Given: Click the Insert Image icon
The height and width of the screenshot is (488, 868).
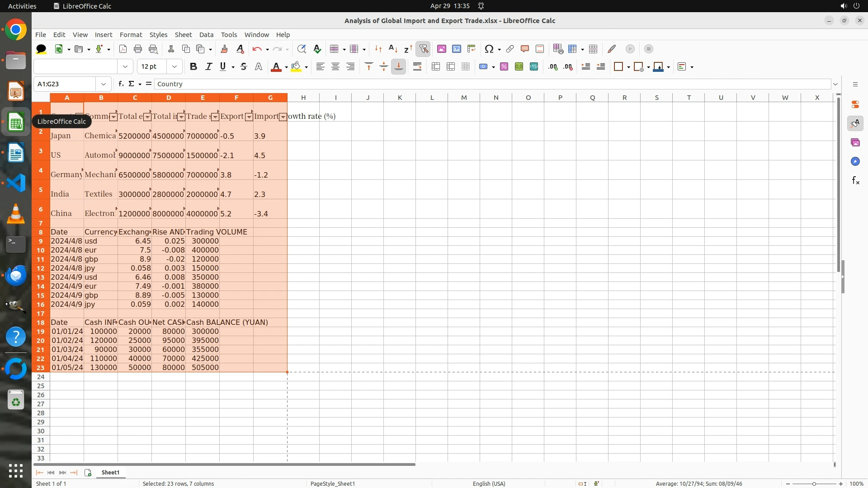Looking at the screenshot, I should 442,49.
